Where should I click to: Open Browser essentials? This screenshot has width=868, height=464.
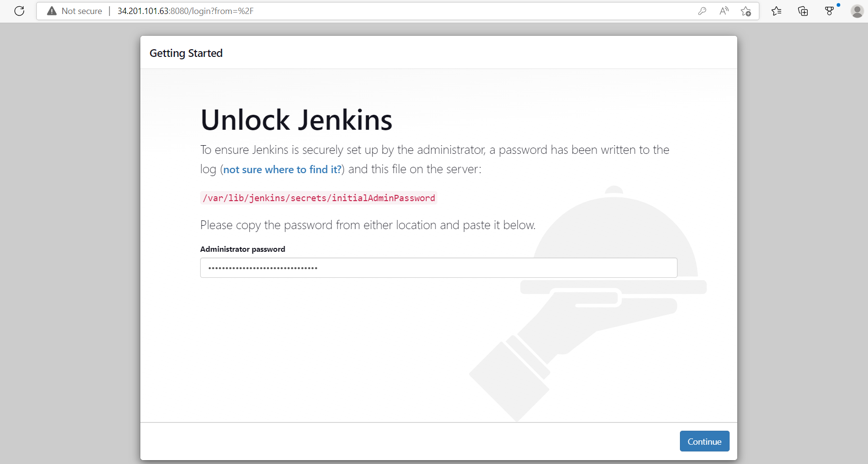pyautogui.click(x=829, y=11)
